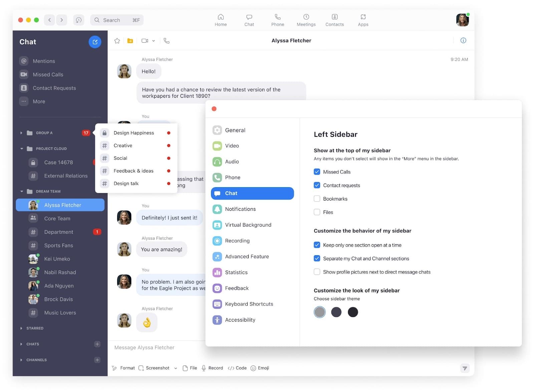Screen dimensions: 534x392
Task: Open the history clock icon in title bar
Action: point(79,20)
